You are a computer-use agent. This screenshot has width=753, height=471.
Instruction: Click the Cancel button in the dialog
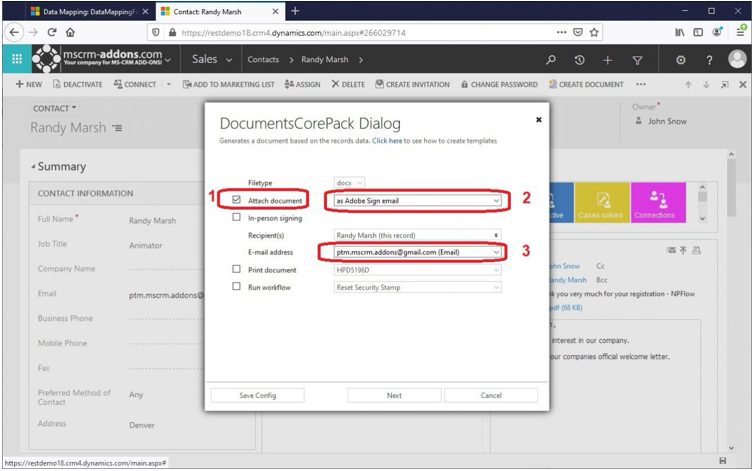pos(491,395)
